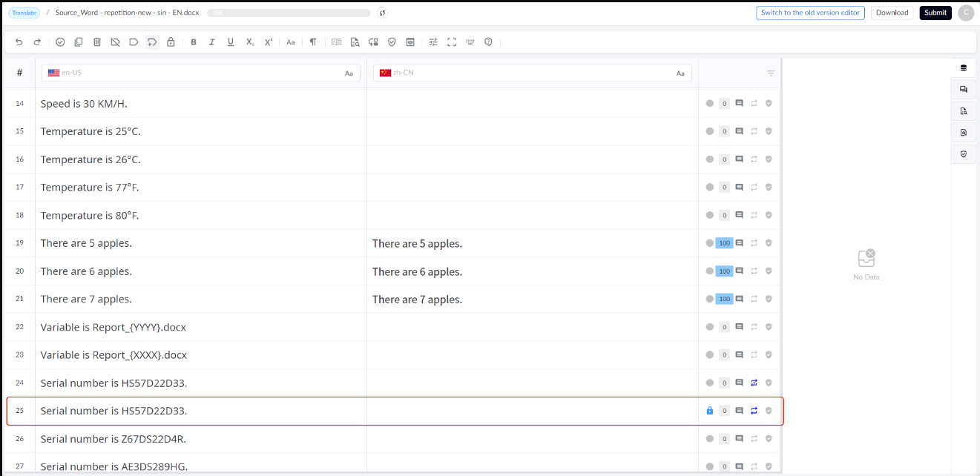This screenshot has height=476, width=980.
Task: Open the user avatar menu
Action: point(966,13)
